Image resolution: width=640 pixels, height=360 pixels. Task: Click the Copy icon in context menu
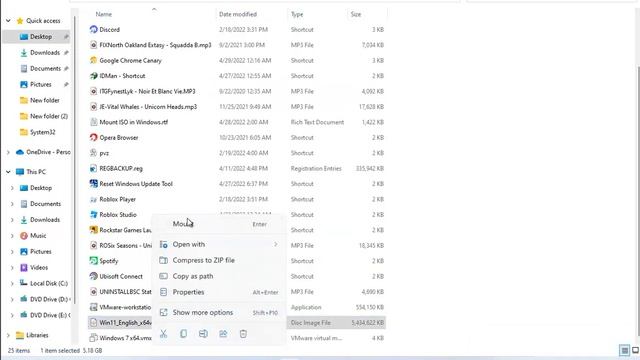point(183,334)
